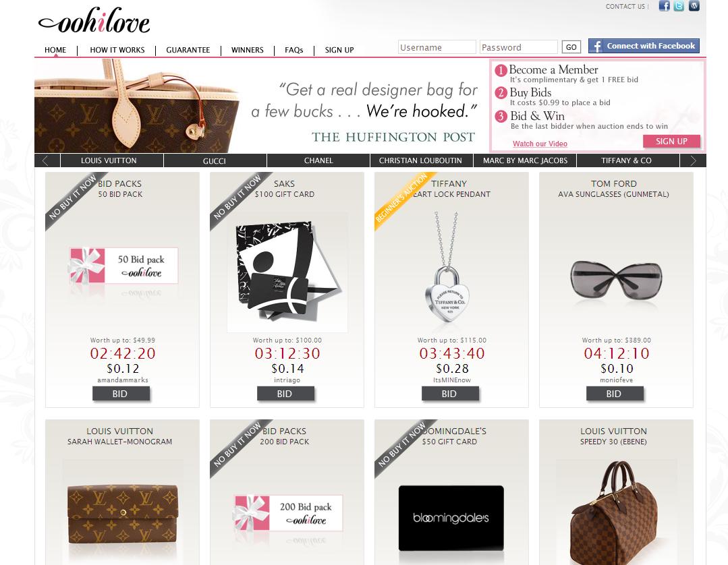This screenshot has width=728, height=565.
Task: Show more brands with right carousel arrow
Action: 693,160
